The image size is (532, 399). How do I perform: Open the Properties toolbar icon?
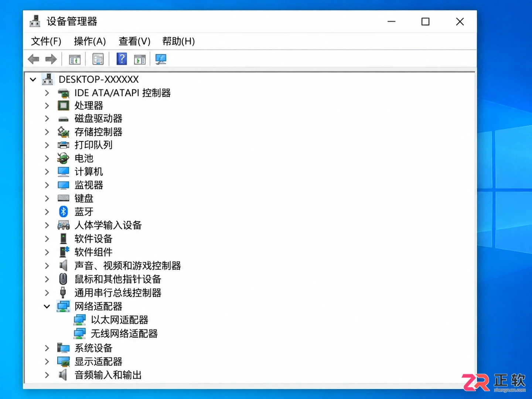98,59
